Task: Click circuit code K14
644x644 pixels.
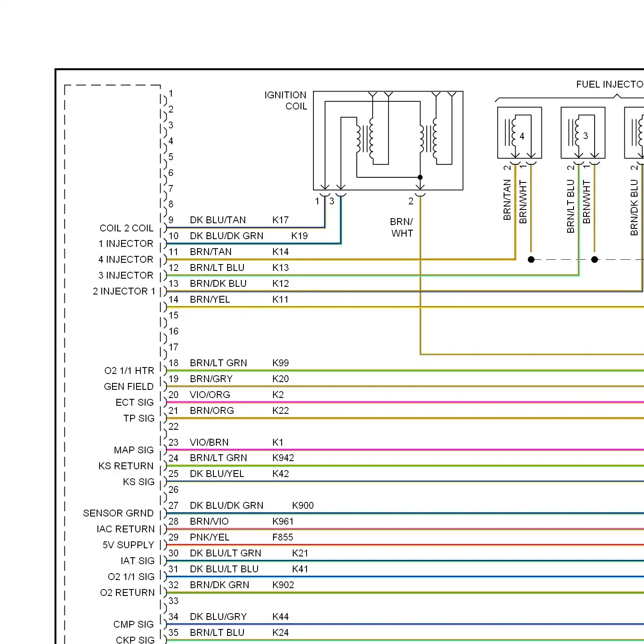Action: click(x=280, y=252)
